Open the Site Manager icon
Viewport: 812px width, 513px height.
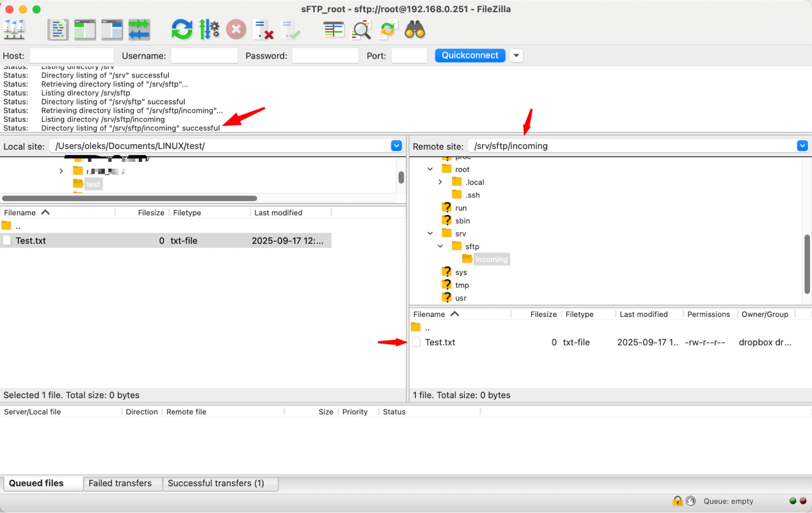[15, 30]
